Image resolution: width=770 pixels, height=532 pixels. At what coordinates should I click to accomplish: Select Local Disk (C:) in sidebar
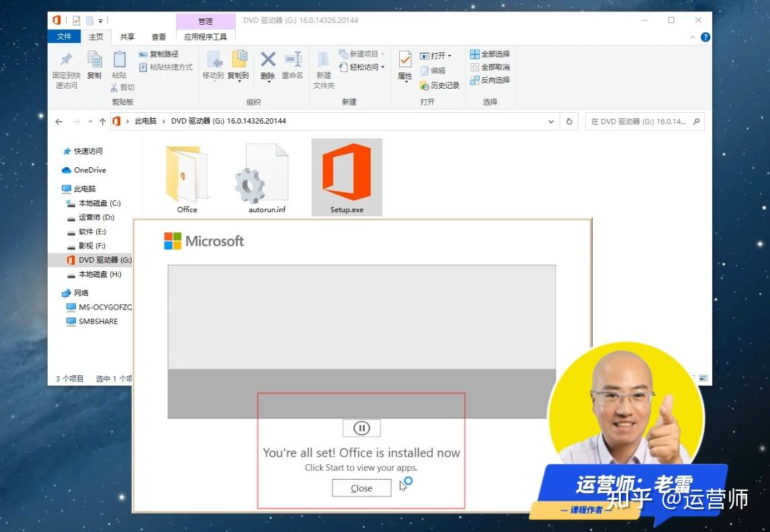pyautogui.click(x=93, y=203)
